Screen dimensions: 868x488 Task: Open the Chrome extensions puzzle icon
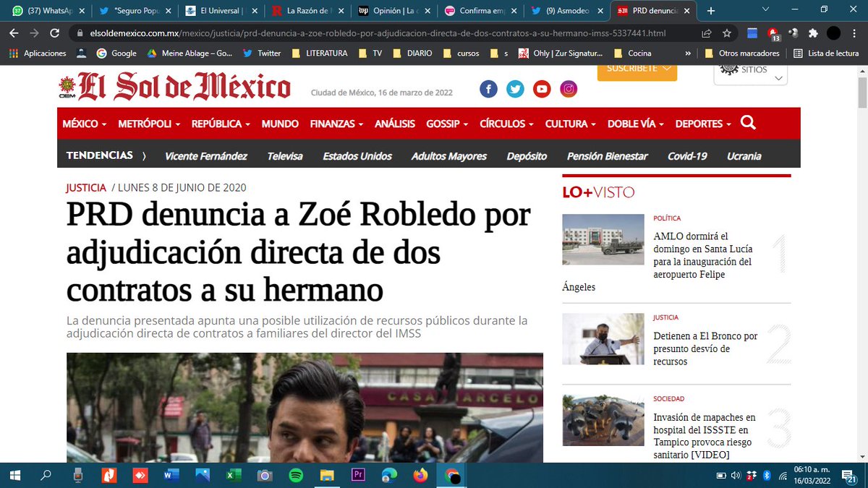click(813, 33)
